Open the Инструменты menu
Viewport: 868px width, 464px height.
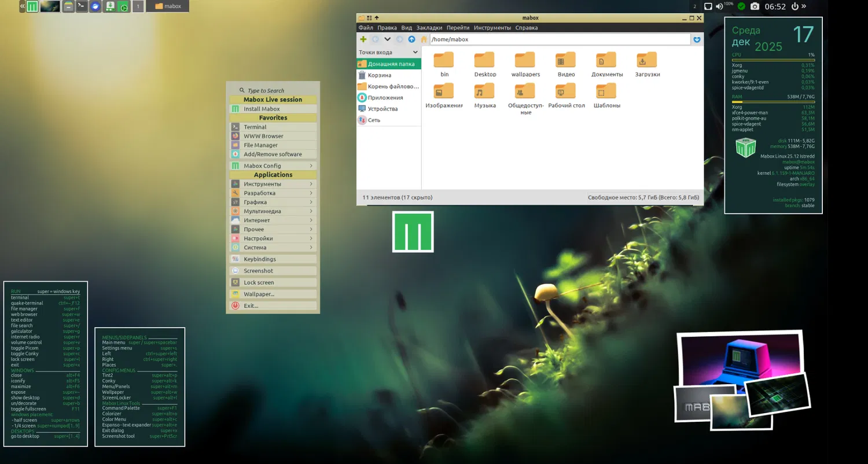[x=492, y=28]
